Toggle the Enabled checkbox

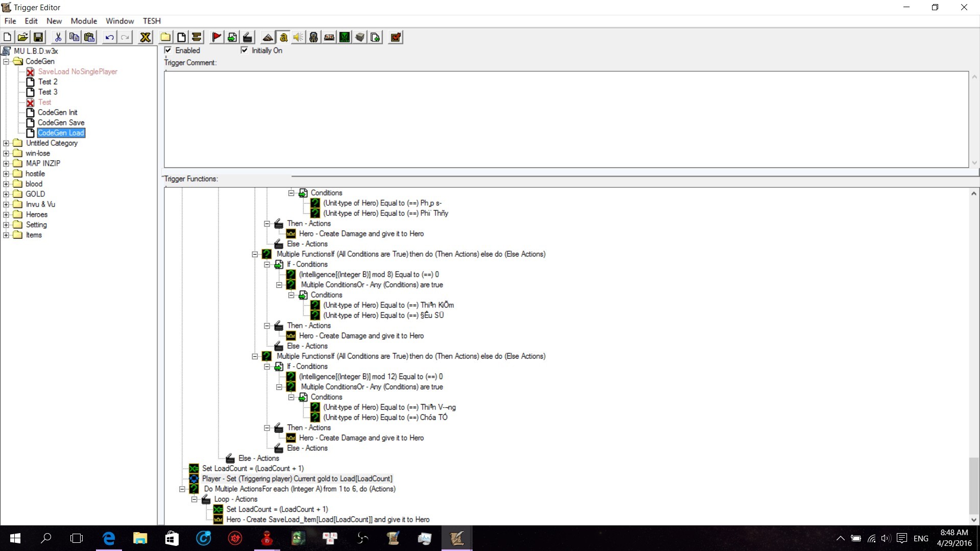click(168, 50)
